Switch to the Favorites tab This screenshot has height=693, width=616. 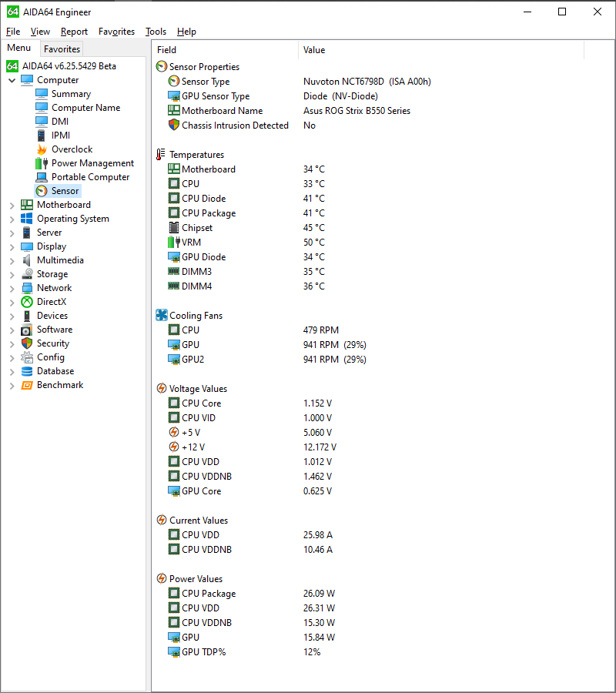62,49
